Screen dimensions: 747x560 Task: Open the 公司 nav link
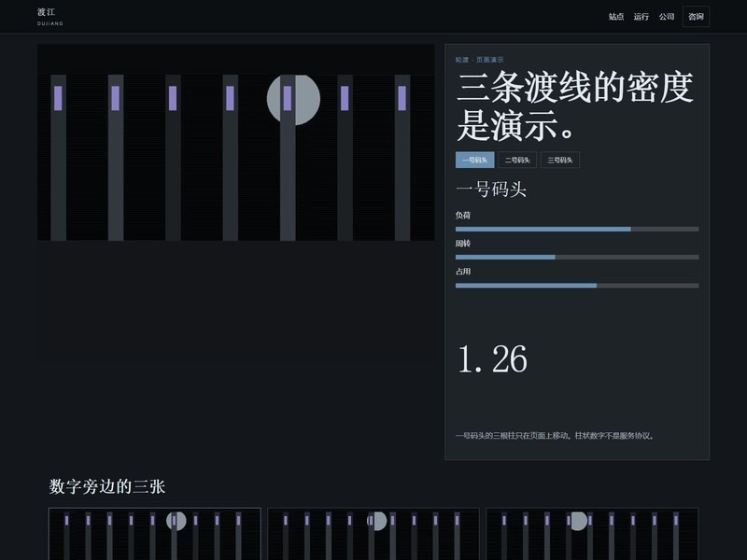tap(667, 17)
